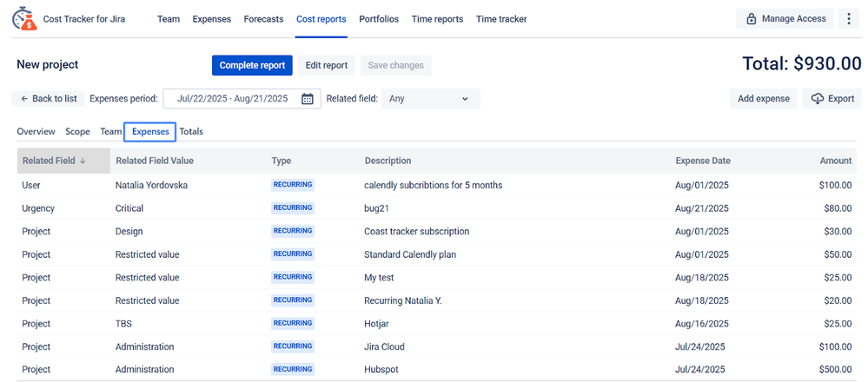The height and width of the screenshot is (382, 868).
Task: Open the Forecasts menu item
Action: click(x=263, y=19)
